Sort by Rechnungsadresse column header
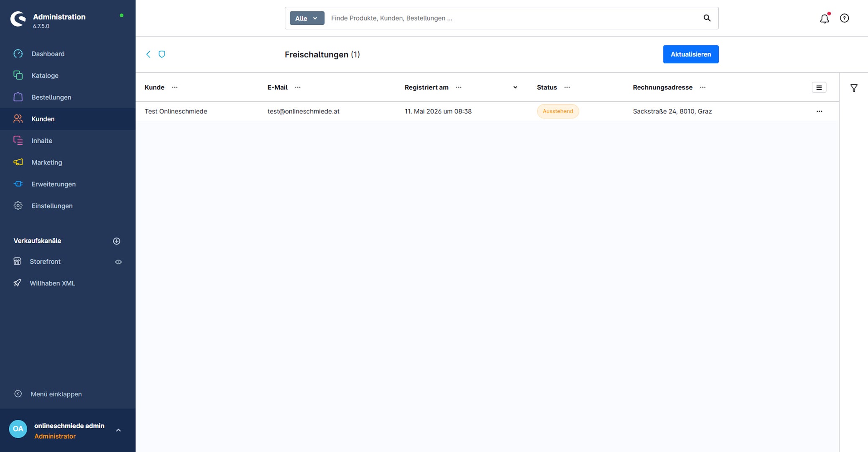 pos(663,87)
